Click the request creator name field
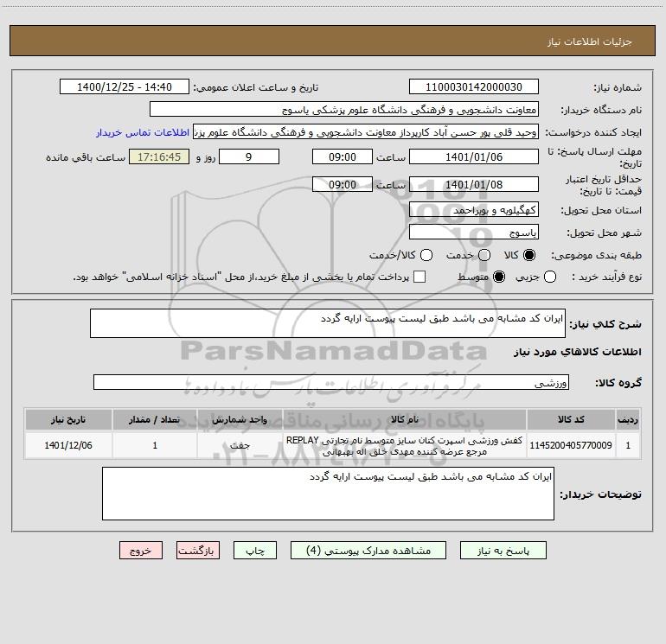Screen dimensions: 666x644 coord(366,132)
